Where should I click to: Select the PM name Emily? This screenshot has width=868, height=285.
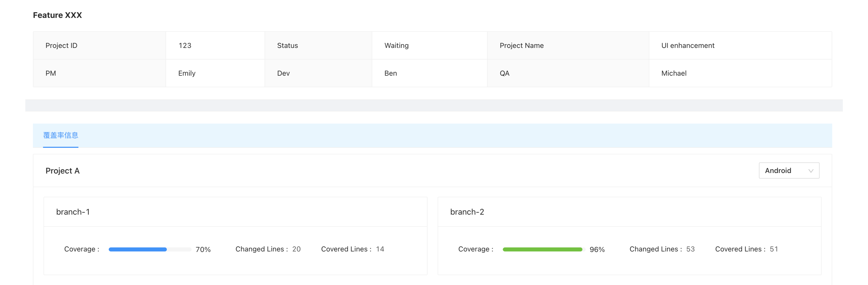point(187,73)
